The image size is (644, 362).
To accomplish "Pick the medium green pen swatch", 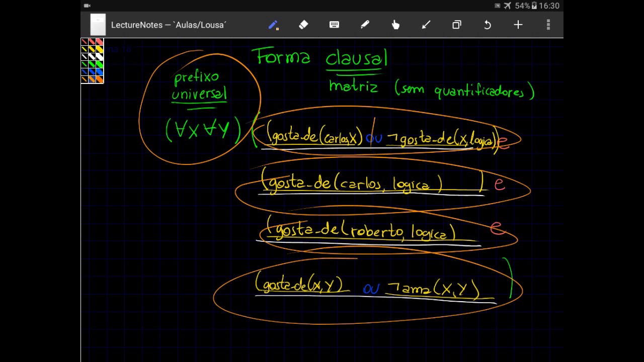I will tap(92, 64).
